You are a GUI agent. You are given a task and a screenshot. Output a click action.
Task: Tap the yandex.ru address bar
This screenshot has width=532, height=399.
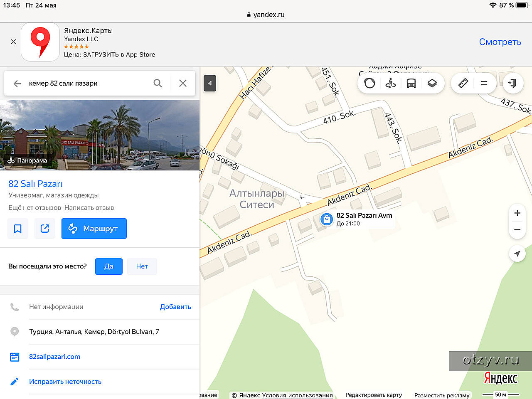pyautogui.click(x=266, y=15)
